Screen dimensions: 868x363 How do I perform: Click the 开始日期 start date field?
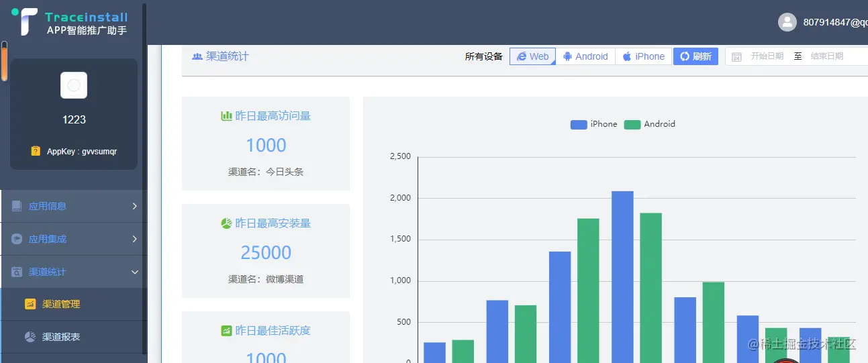click(767, 56)
